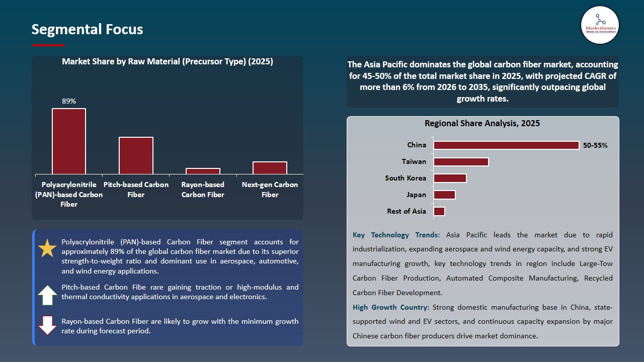Click the High Growth Country heading
This screenshot has height=362, width=644.
pos(391,307)
